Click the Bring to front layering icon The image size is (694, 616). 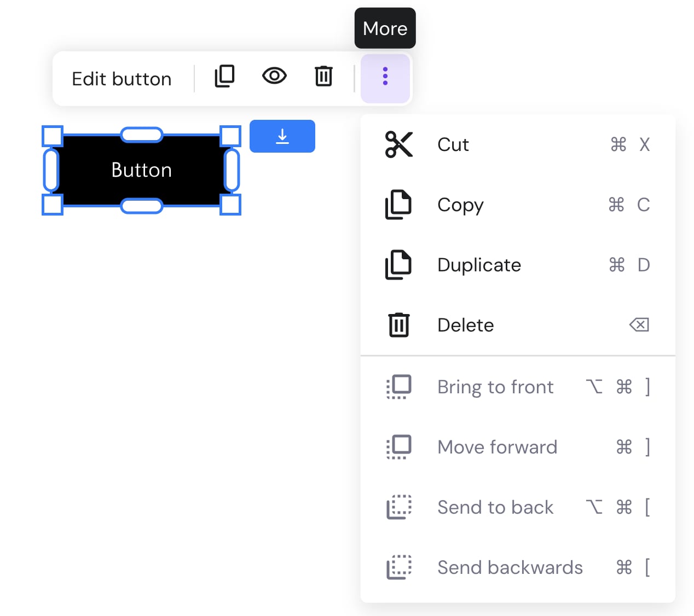398,386
